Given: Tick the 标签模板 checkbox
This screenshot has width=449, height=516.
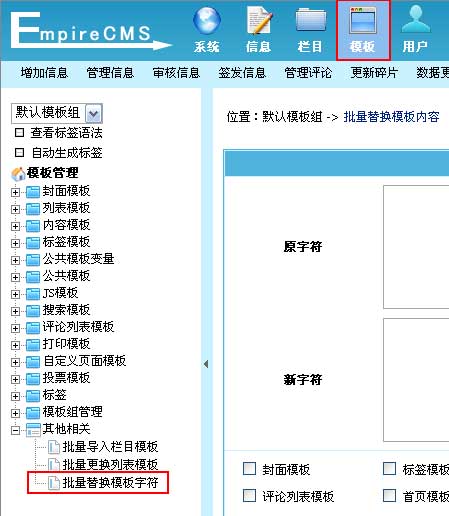Looking at the screenshot, I should click(x=389, y=468).
